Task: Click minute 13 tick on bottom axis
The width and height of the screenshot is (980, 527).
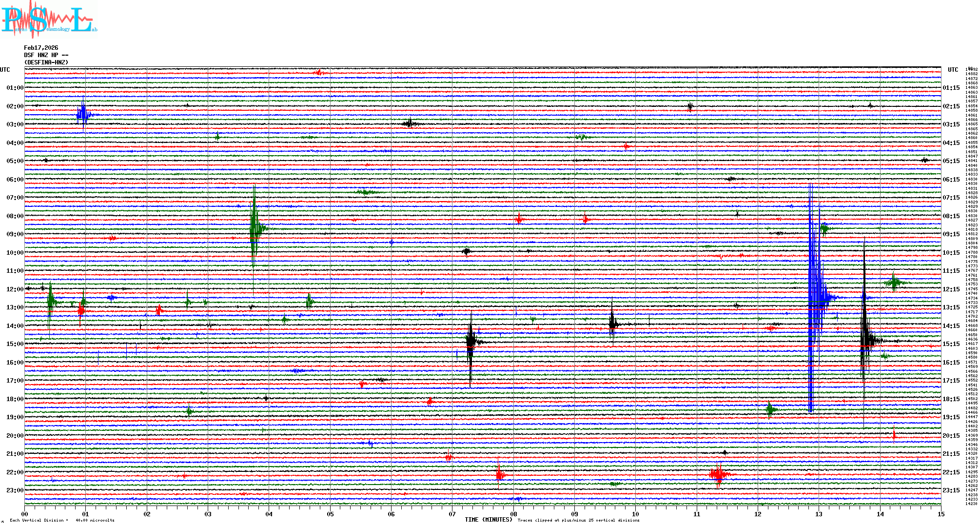Action: 819,514
